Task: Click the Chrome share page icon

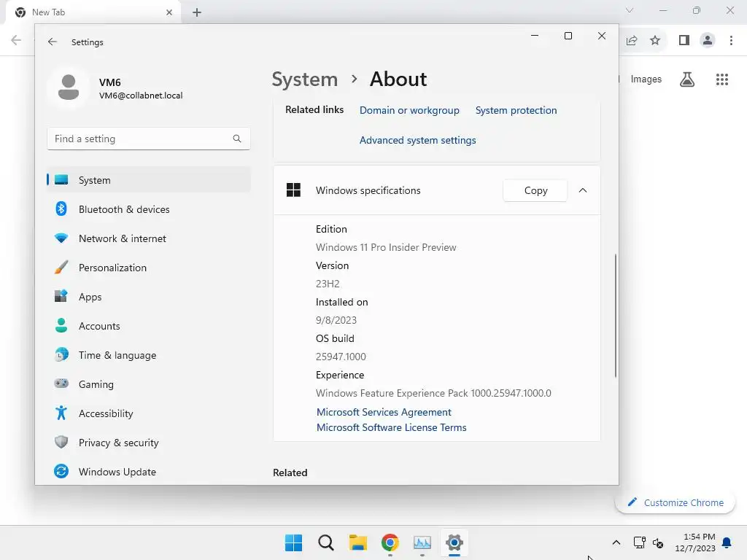Action: [x=632, y=41]
